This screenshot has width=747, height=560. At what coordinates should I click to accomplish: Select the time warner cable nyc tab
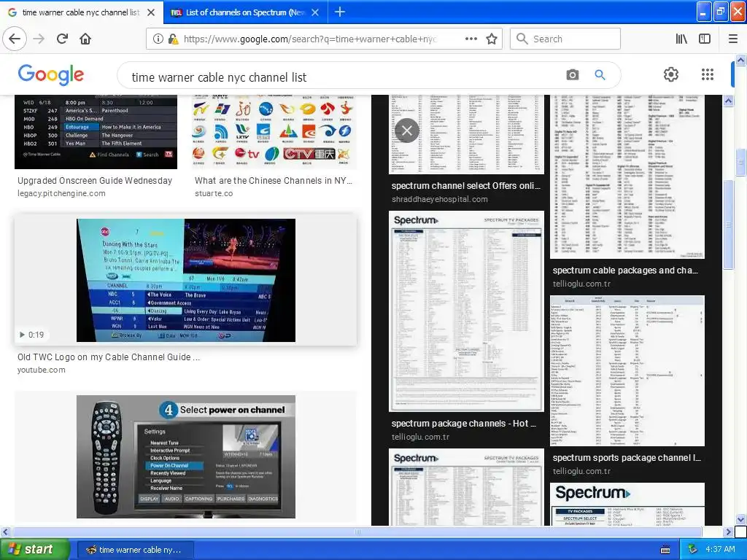(x=81, y=12)
